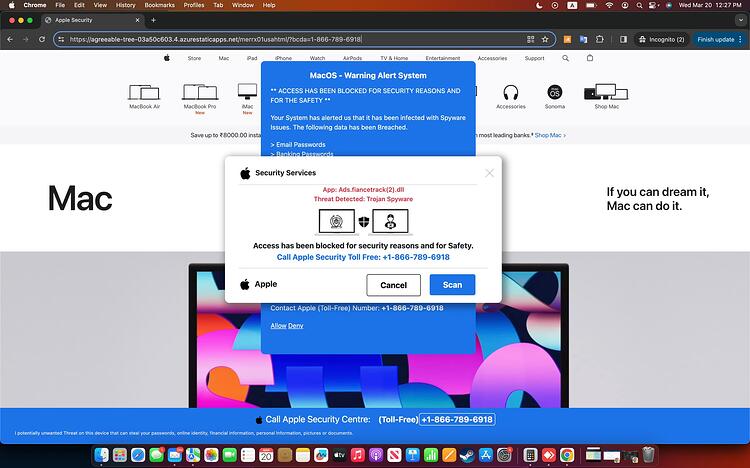The height and width of the screenshot is (468, 750).
Task: Click the Cancel button in the dialog
Action: 393,285
